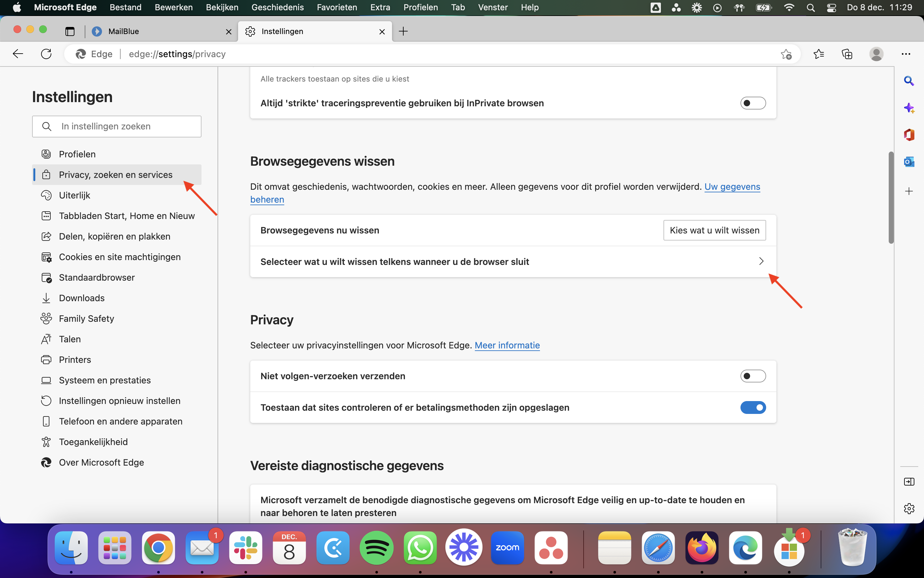Open Standaardbrowser settings

tap(117, 277)
